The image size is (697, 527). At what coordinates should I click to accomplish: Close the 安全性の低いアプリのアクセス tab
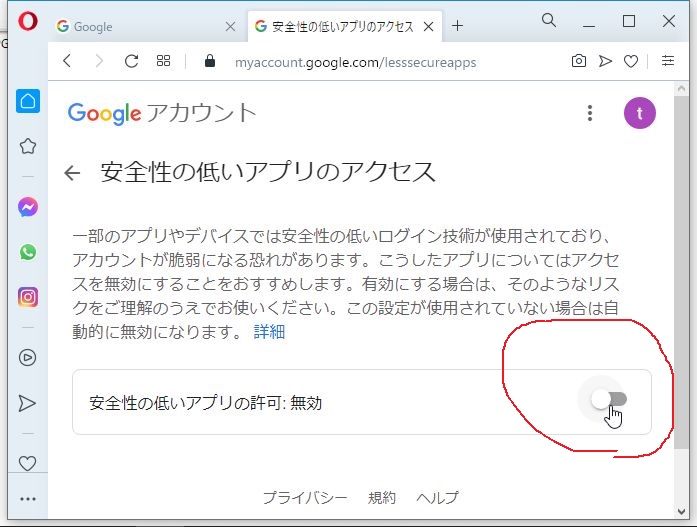429,27
